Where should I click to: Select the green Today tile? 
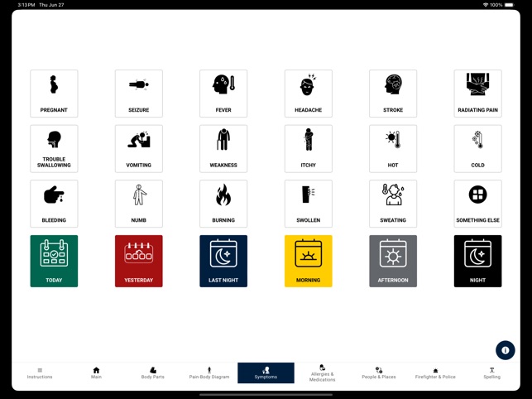[x=54, y=261]
